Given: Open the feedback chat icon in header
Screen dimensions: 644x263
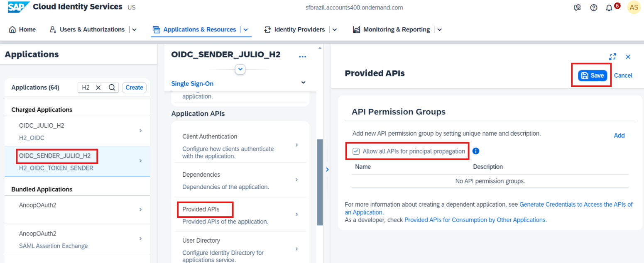Looking at the screenshot, I should click(x=577, y=7).
